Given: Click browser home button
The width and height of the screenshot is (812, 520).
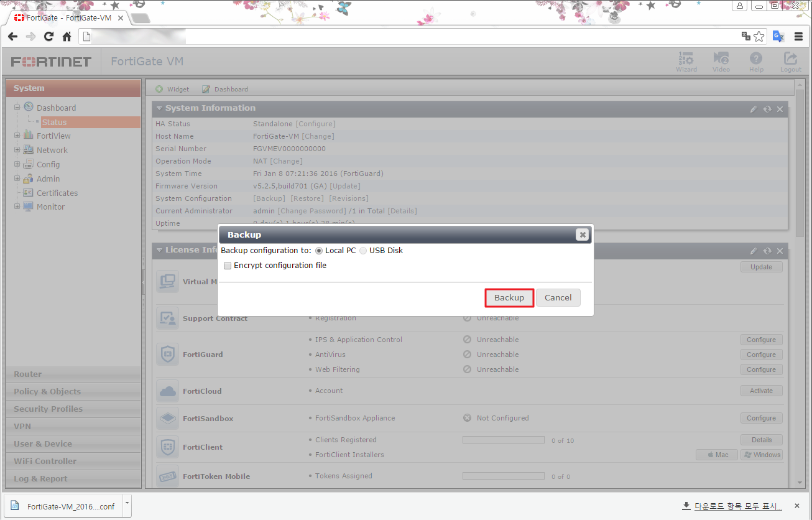Looking at the screenshot, I should point(67,37).
